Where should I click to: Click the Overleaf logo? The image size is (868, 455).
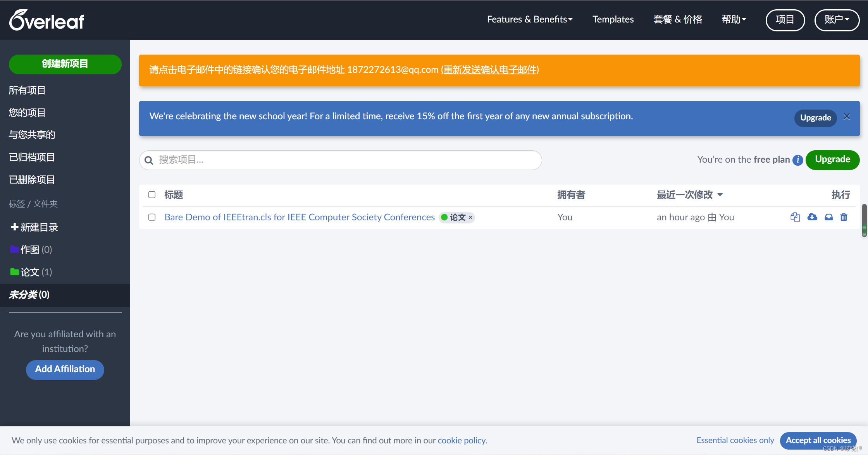(47, 20)
